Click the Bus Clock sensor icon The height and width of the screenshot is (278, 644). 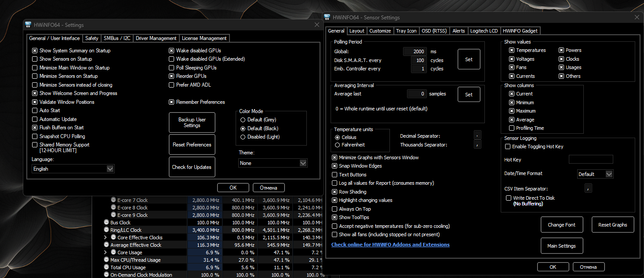pyautogui.click(x=106, y=223)
